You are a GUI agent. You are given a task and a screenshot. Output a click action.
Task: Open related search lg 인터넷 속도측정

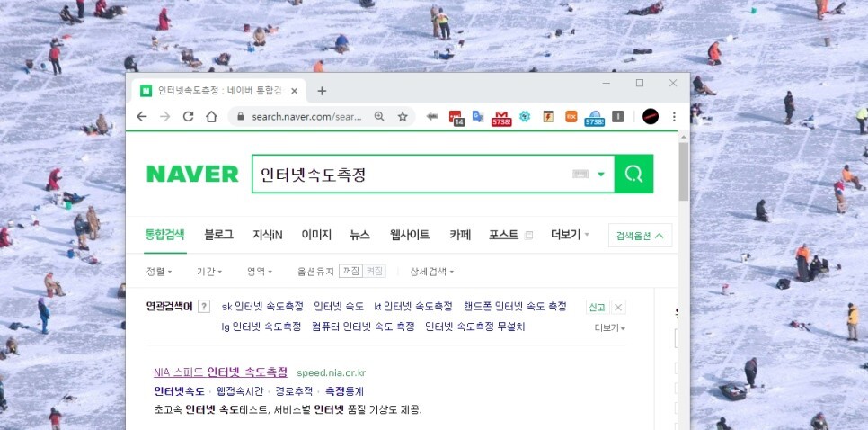(x=261, y=327)
